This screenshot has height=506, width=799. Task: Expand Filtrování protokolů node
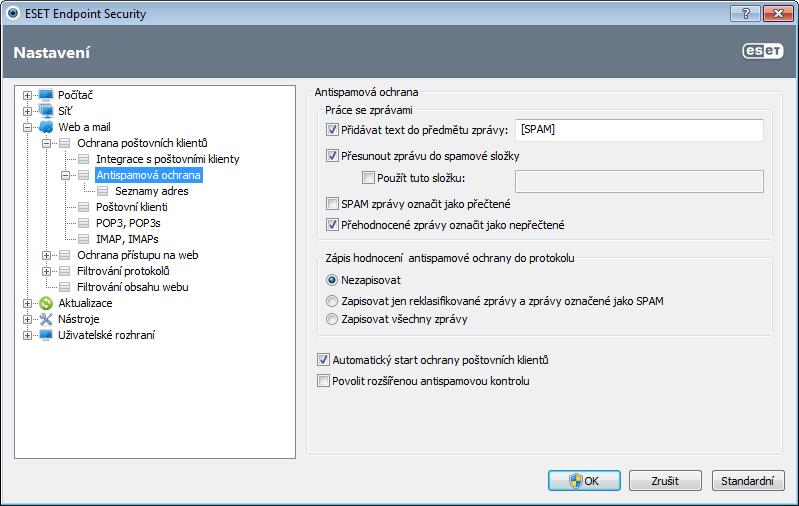[x=46, y=271]
